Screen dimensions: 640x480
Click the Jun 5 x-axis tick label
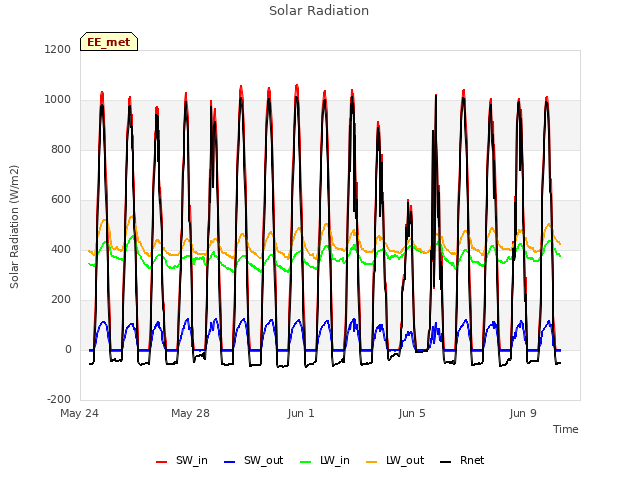412,413
